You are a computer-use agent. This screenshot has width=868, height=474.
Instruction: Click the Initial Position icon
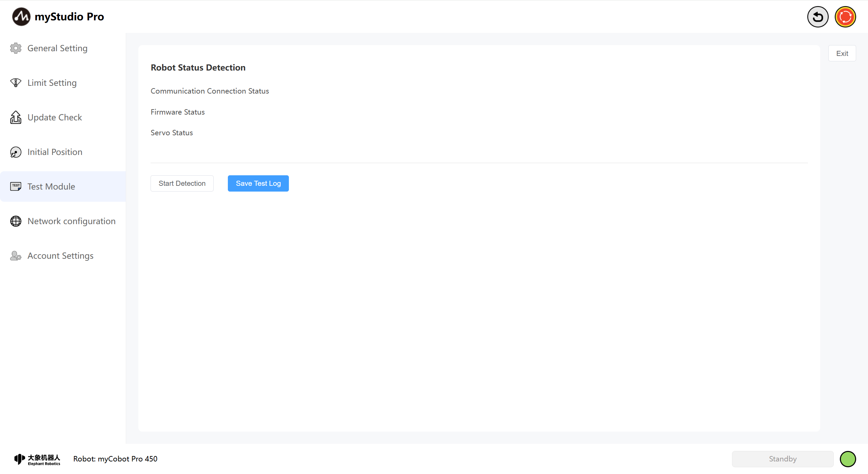tap(16, 152)
